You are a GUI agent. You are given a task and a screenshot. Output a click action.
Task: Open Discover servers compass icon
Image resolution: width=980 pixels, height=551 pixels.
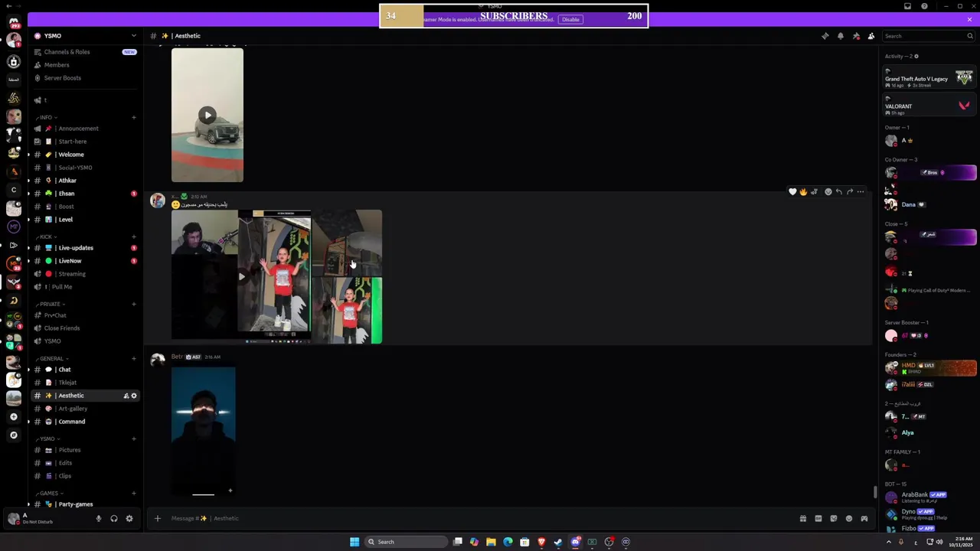pyautogui.click(x=14, y=435)
